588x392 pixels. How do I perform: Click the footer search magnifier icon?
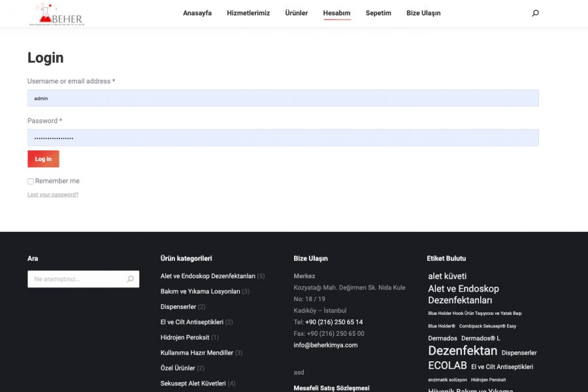point(130,279)
